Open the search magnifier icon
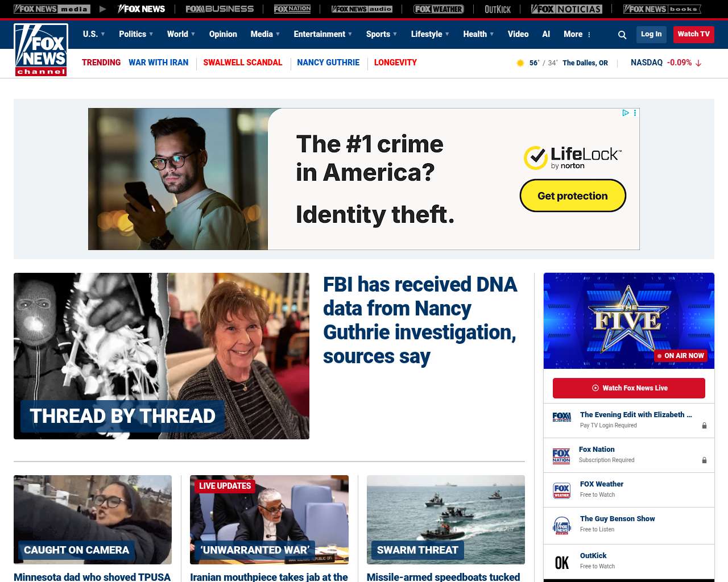Image resolution: width=728 pixels, height=582 pixels. tap(622, 35)
